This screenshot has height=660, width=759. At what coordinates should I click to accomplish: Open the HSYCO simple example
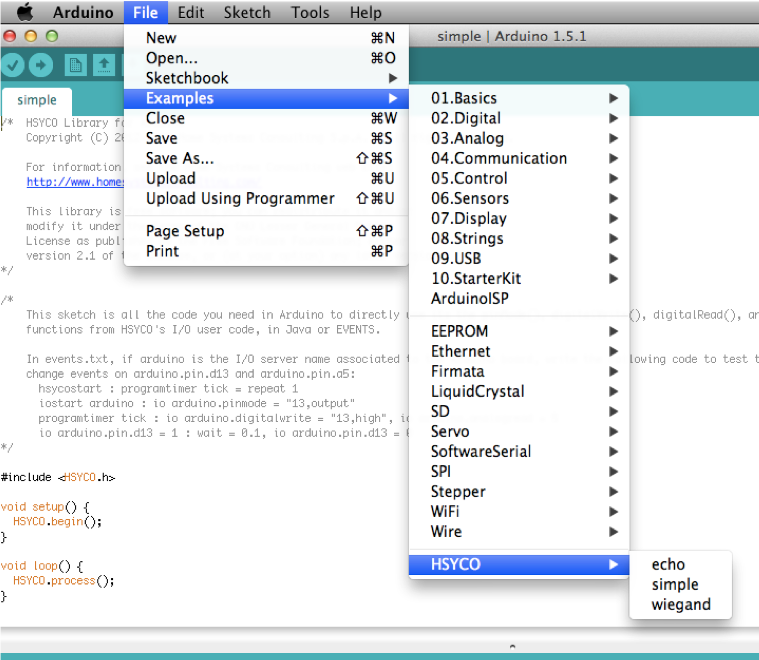click(680, 585)
